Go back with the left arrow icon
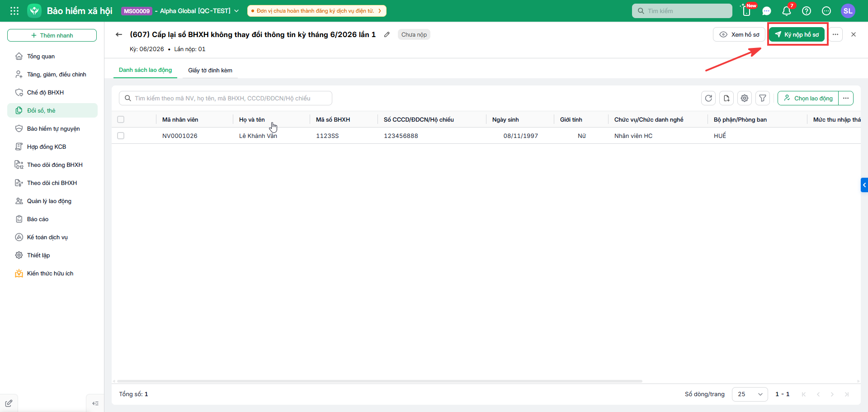The height and width of the screenshot is (412, 868). (119, 34)
